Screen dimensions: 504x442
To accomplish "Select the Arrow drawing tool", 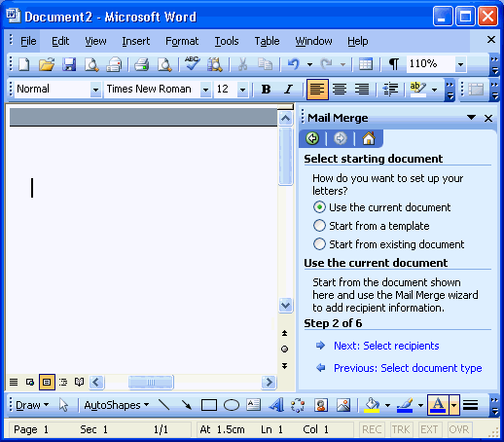I will 187,405.
